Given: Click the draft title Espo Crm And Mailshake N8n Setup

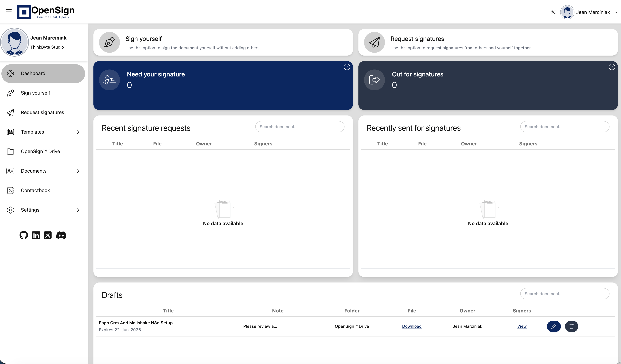Looking at the screenshot, I should pyautogui.click(x=136, y=323).
